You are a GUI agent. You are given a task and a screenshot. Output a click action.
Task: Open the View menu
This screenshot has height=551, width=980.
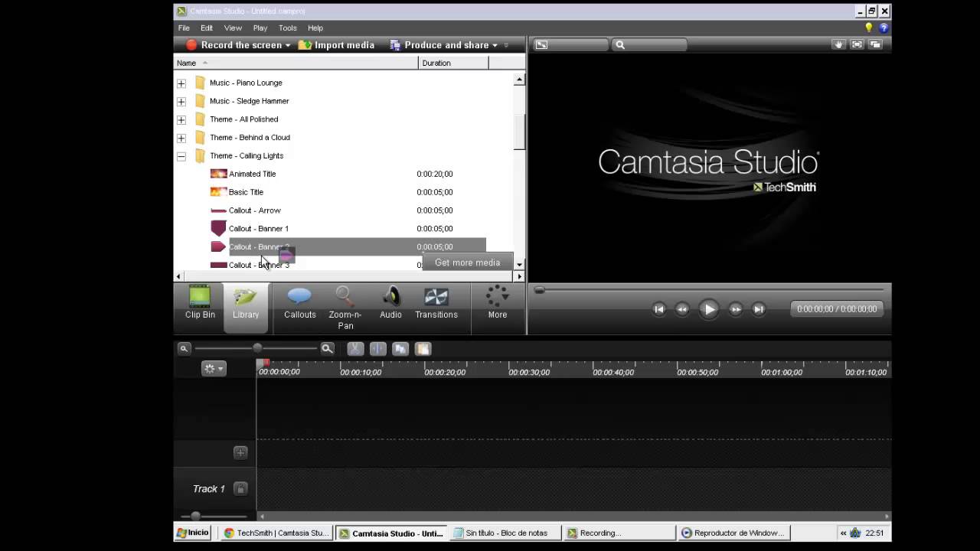233,28
